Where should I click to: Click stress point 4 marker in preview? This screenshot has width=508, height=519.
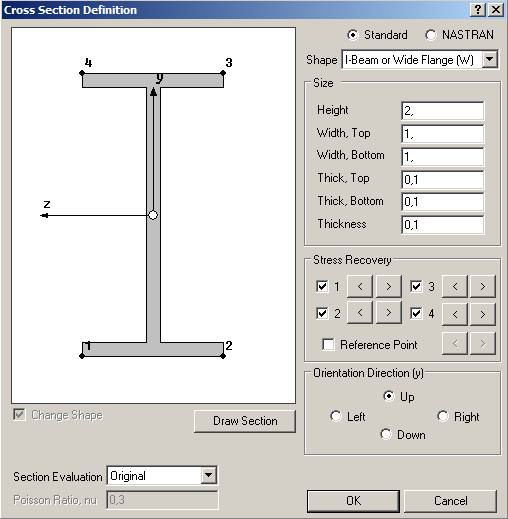[x=82, y=73]
